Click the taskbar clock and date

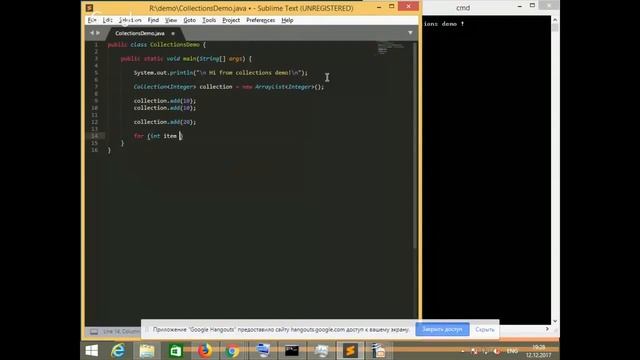[539, 351]
